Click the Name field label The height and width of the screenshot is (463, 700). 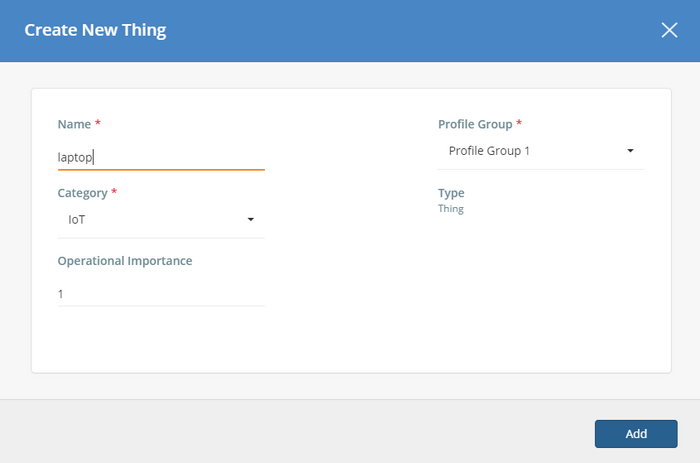[x=74, y=124]
